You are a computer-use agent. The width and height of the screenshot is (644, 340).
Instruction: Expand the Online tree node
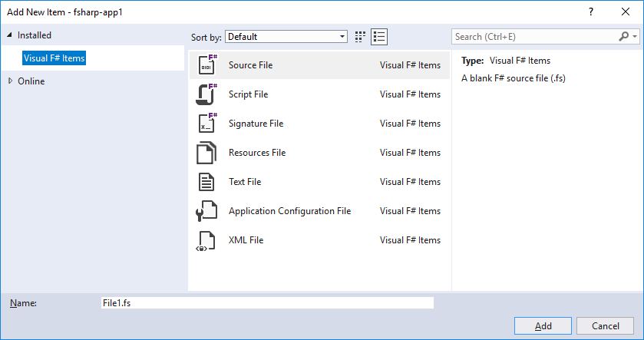point(10,81)
